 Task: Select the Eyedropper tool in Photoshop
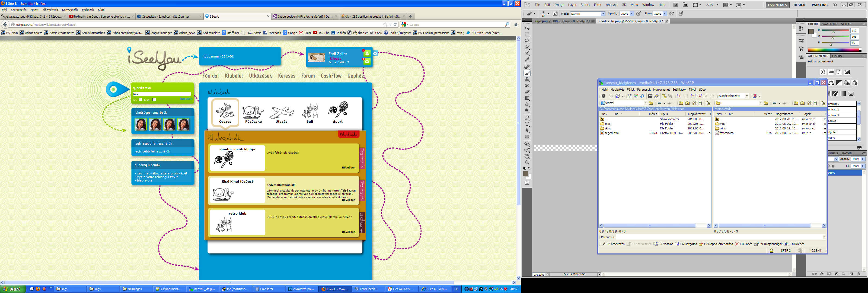(527, 60)
